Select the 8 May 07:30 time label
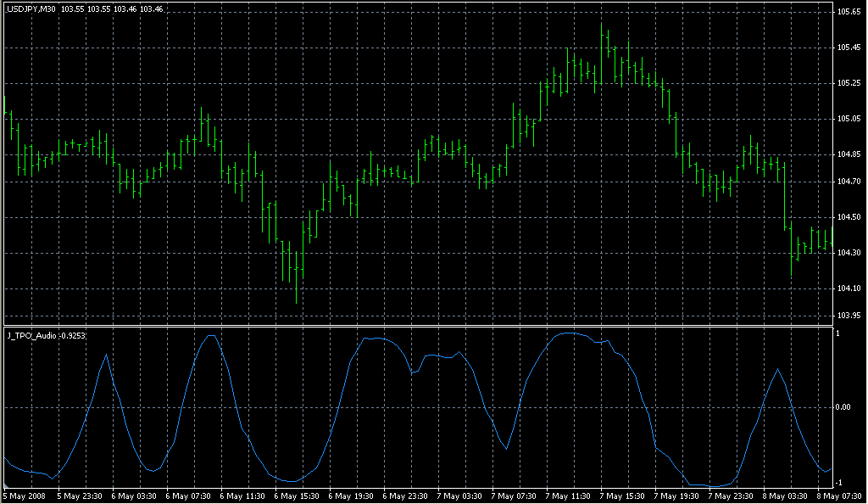Image resolution: width=868 pixels, height=504 pixels. click(x=839, y=496)
